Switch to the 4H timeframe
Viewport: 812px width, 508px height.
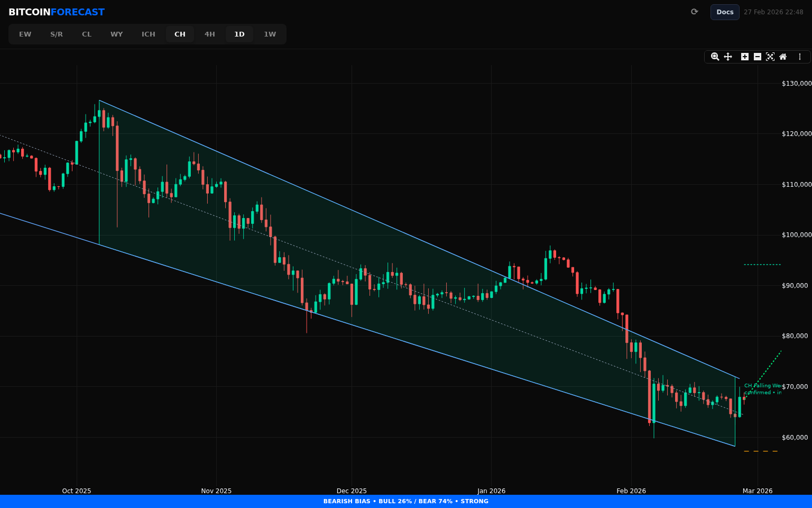210,34
